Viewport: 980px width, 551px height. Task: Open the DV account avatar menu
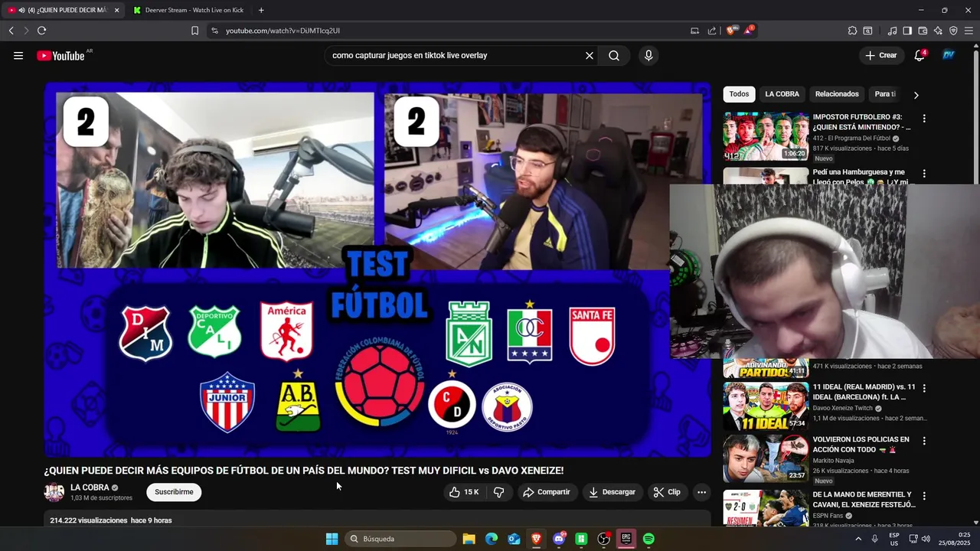pos(949,55)
